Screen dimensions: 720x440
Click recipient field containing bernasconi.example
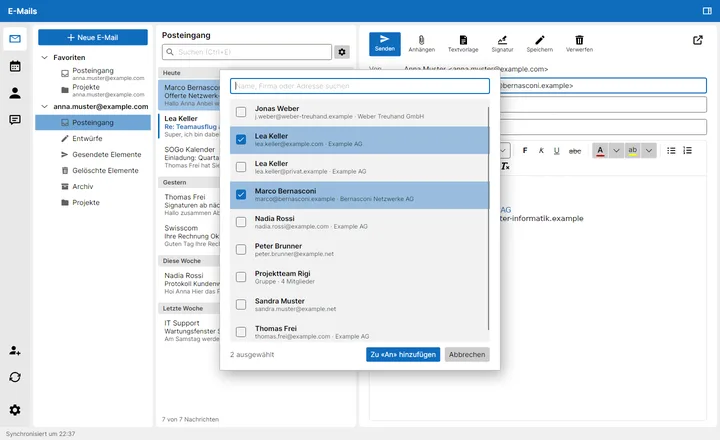(603, 85)
